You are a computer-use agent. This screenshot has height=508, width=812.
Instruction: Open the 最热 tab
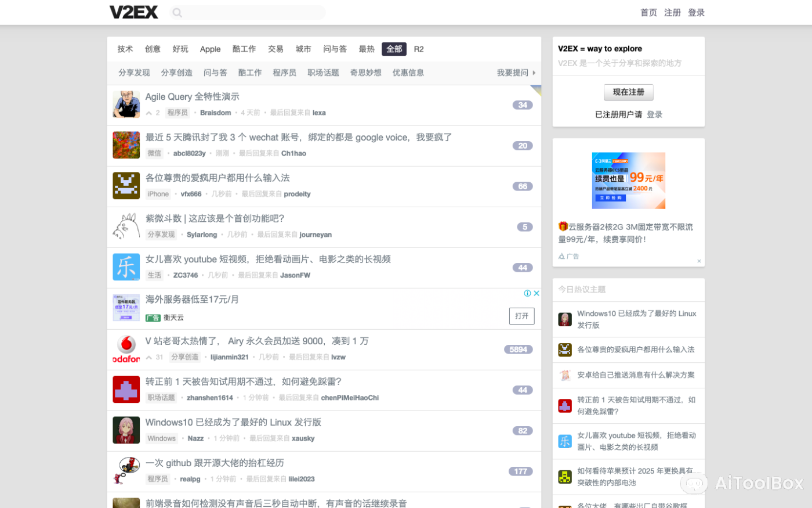click(x=367, y=49)
